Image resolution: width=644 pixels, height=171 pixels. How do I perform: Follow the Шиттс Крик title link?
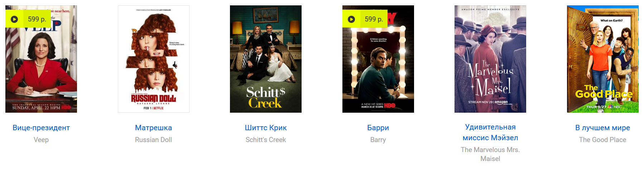[x=266, y=128]
